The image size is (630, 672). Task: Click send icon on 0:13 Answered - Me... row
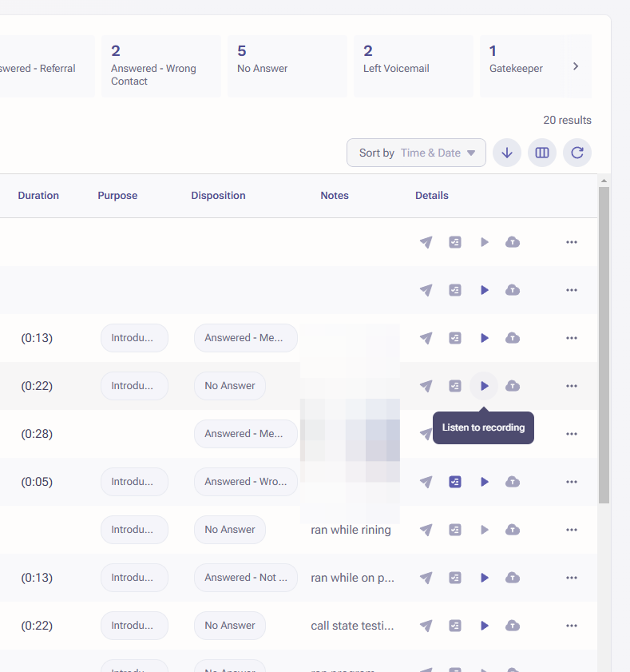tap(426, 338)
